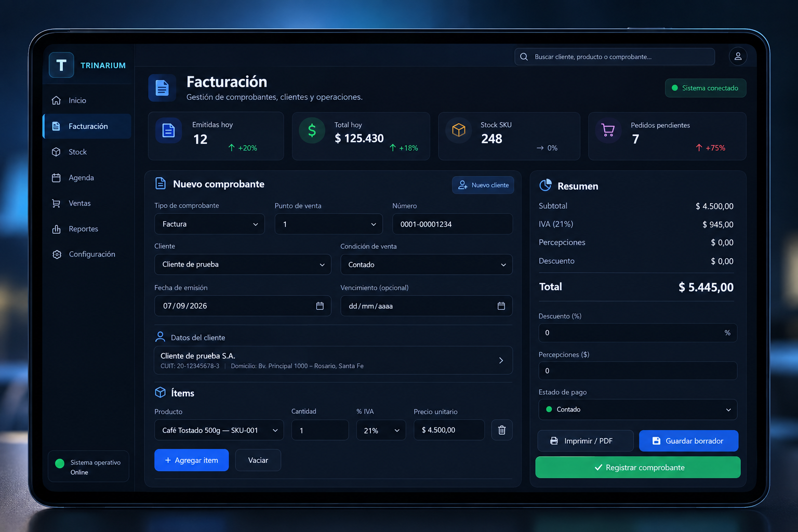Click the Ítems cube icon
This screenshot has width=798, height=532.
tap(161, 393)
